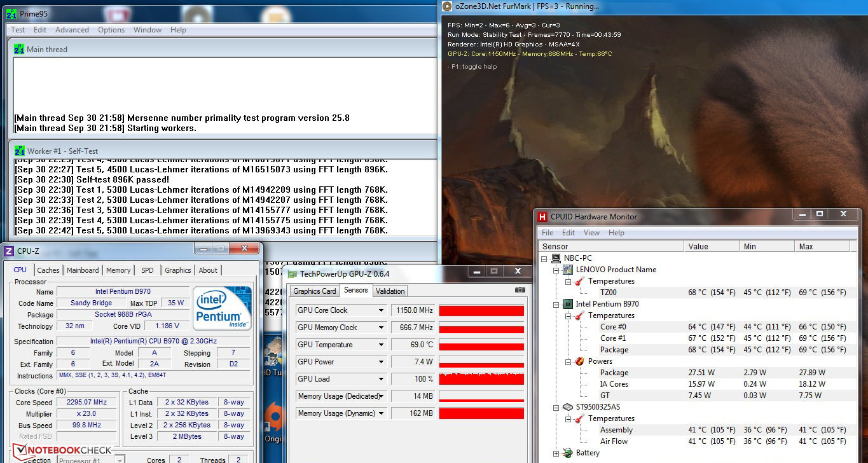The image size is (868, 463).
Task: Open the GPU Temperature sensor dropdown
Action: click(x=382, y=345)
